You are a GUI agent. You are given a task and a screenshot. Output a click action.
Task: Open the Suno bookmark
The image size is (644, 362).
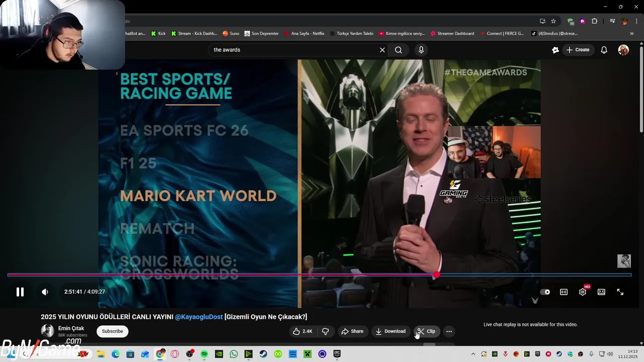[231, 34]
